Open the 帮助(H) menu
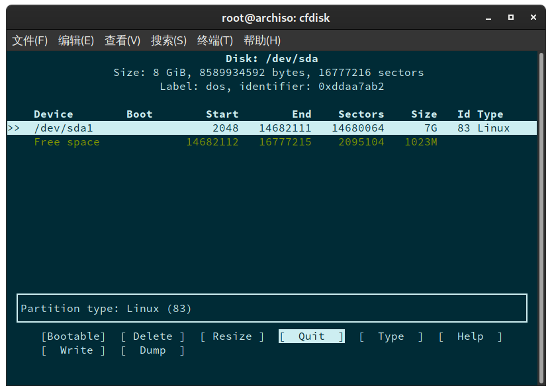Viewport: 552px width, 392px height. [x=262, y=40]
